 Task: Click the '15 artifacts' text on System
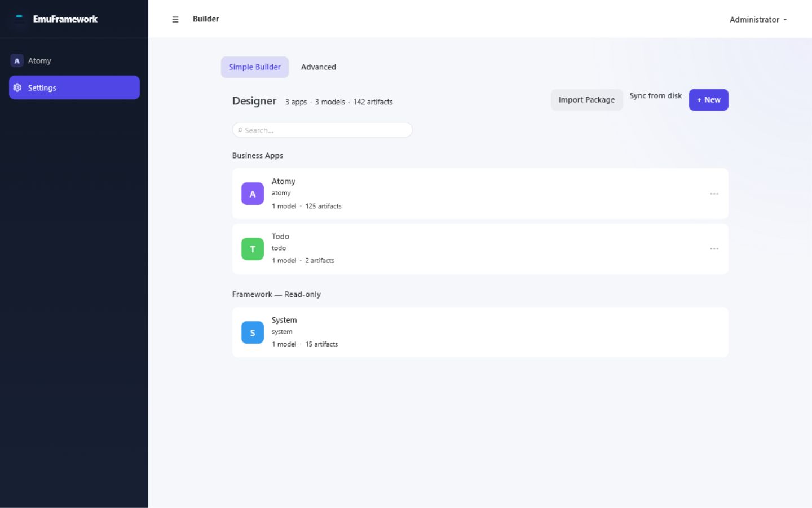click(321, 344)
